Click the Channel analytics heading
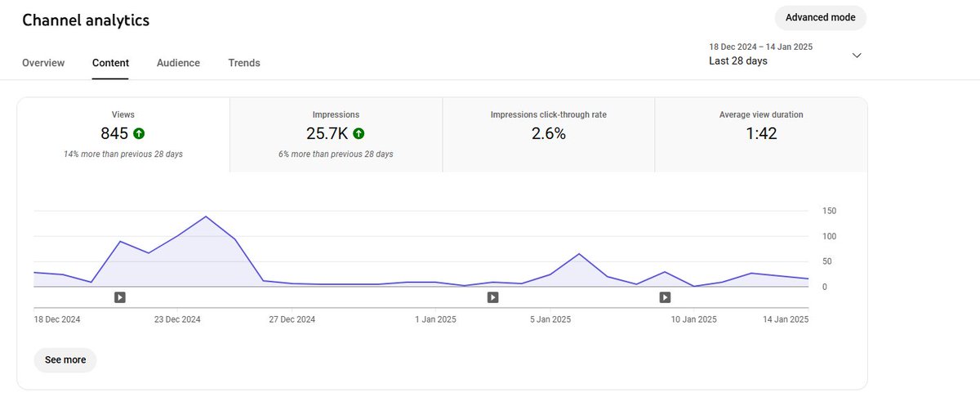980x397 pixels. (86, 20)
